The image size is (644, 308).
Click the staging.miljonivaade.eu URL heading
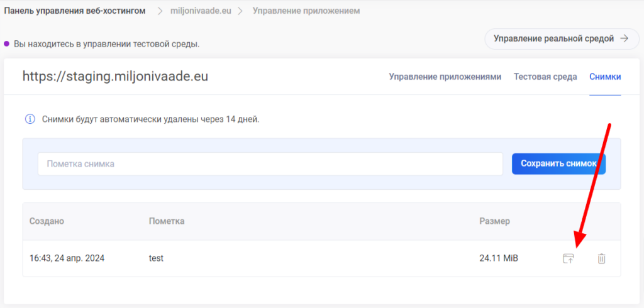point(115,77)
